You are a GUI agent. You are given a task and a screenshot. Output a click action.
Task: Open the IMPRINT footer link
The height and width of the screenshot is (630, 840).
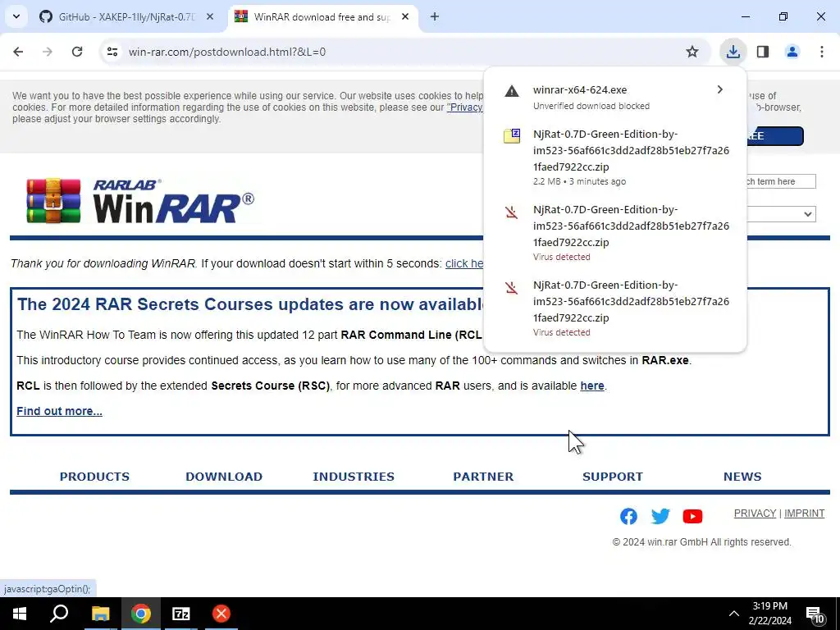pos(804,514)
